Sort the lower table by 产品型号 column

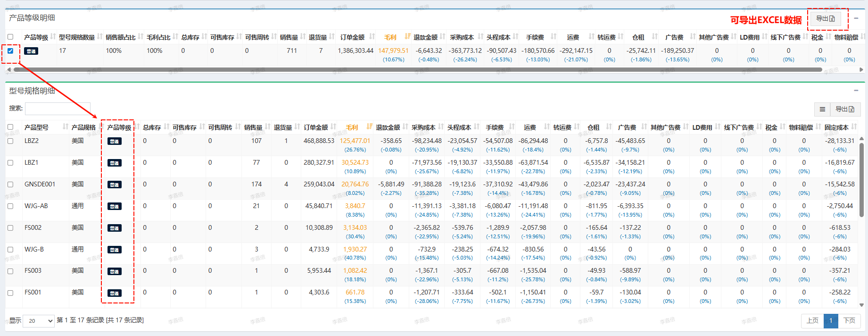tap(37, 127)
